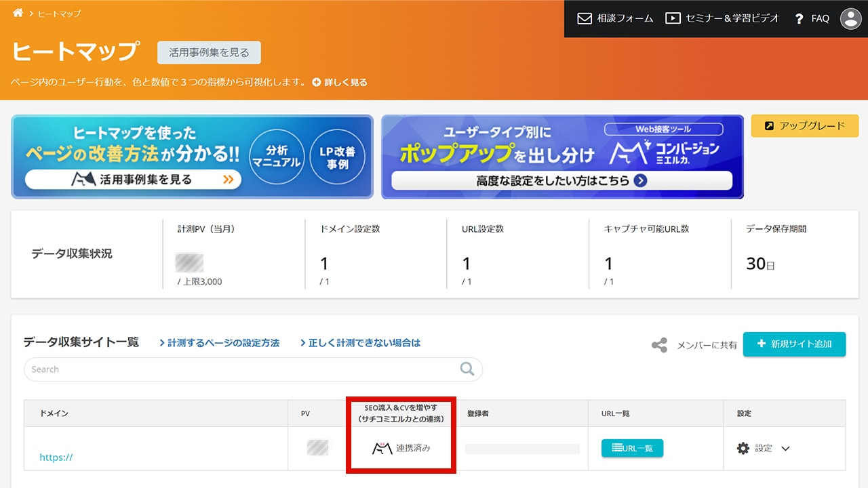
Task: Open the URL一覧 button in table row
Action: point(632,448)
